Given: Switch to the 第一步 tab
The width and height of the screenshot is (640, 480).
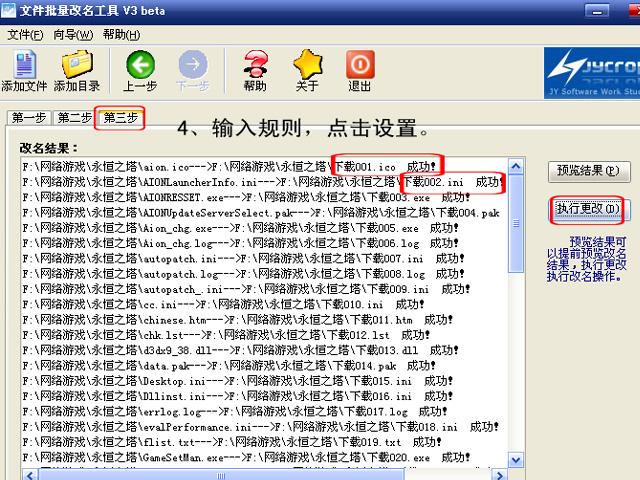Looking at the screenshot, I should tap(29, 118).
